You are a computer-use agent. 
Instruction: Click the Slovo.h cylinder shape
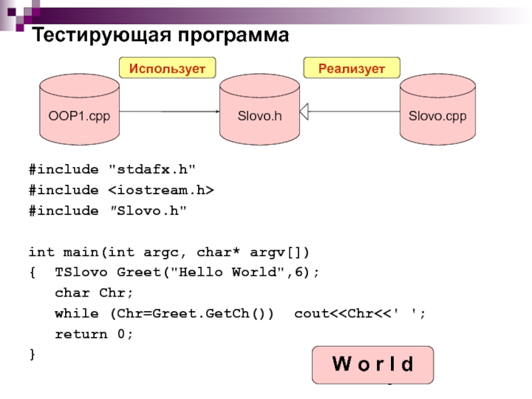coord(259,110)
